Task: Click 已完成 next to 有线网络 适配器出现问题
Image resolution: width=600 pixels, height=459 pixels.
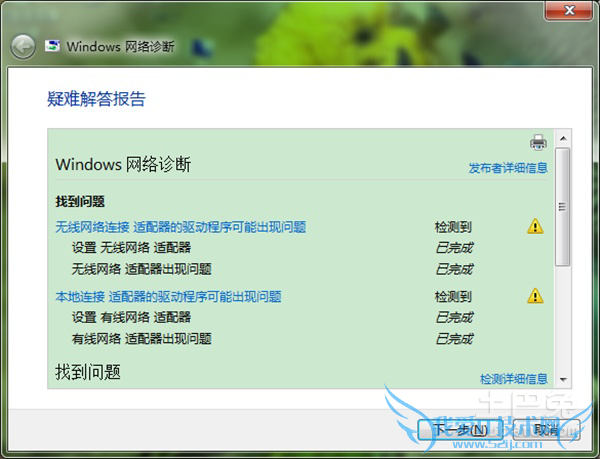Action: [454, 339]
